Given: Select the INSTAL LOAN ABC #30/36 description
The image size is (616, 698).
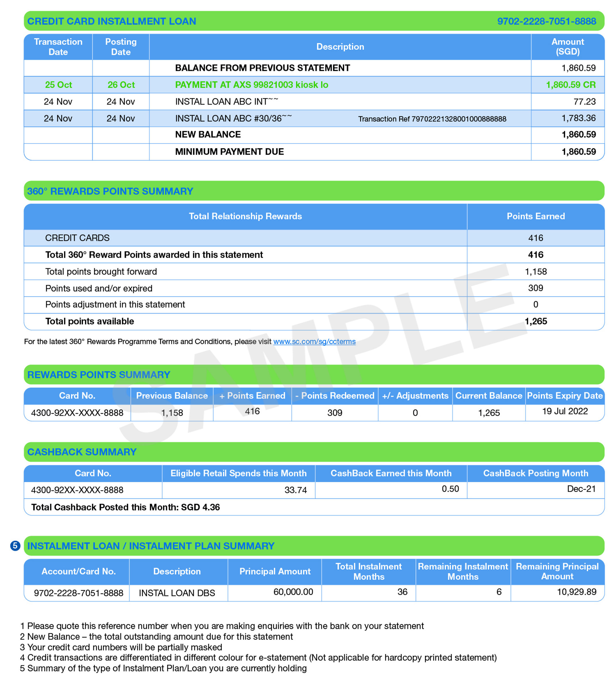Looking at the screenshot, I should coord(234,118).
